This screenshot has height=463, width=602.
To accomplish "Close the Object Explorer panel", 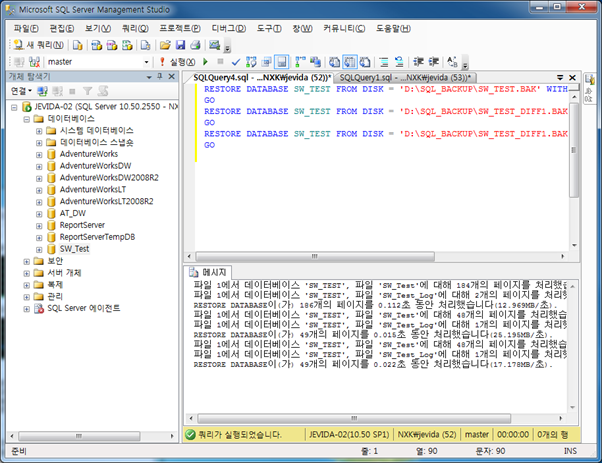I will tap(172, 76).
